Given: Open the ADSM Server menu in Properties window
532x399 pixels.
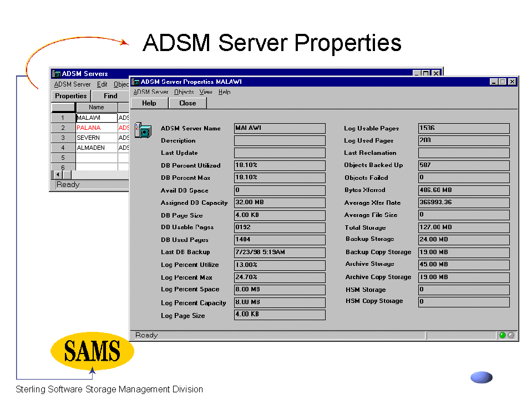Looking at the screenshot, I should point(151,92).
